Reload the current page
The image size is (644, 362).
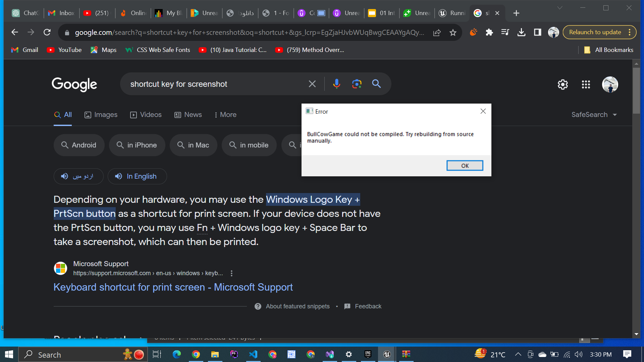[47, 32]
